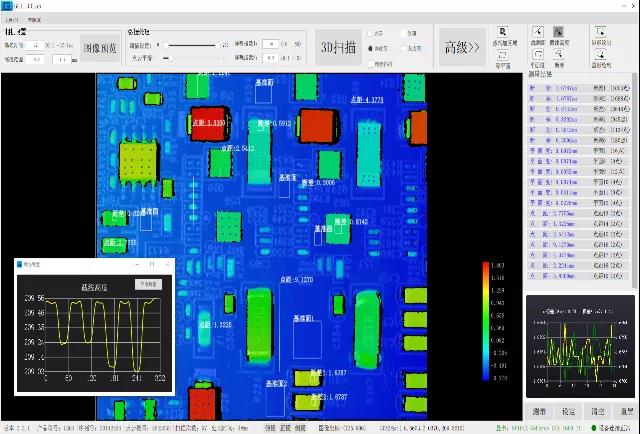Open the first menu in the menu bar
Image resolution: width=640 pixels, height=434 pixels.
click(x=11, y=19)
